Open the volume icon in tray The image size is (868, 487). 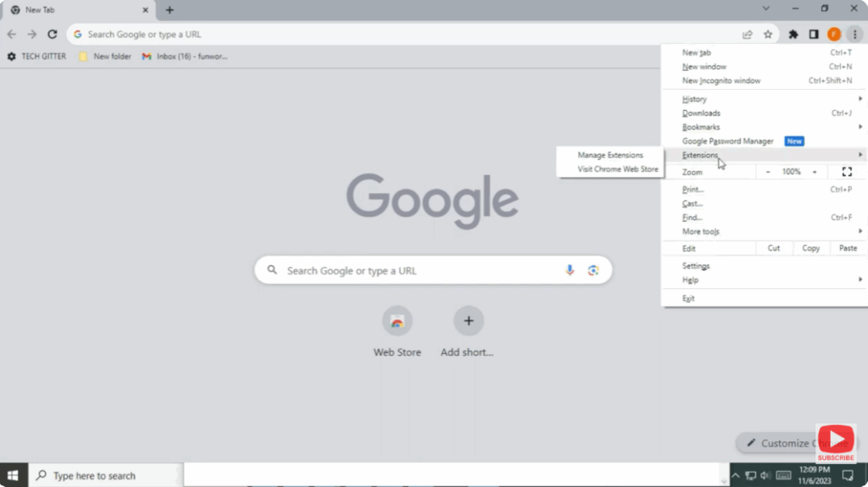point(765,475)
